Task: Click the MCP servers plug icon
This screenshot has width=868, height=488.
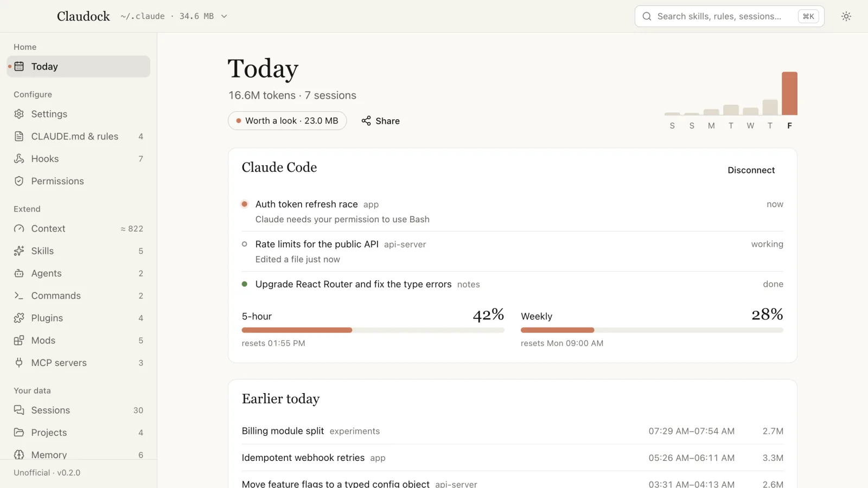Action: (x=19, y=363)
